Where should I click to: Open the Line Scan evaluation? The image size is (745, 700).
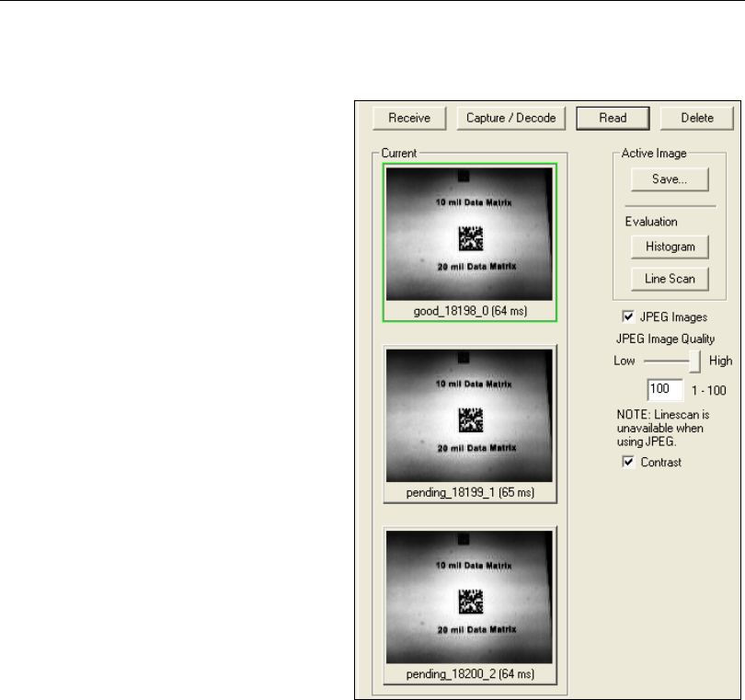click(x=670, y=279)
